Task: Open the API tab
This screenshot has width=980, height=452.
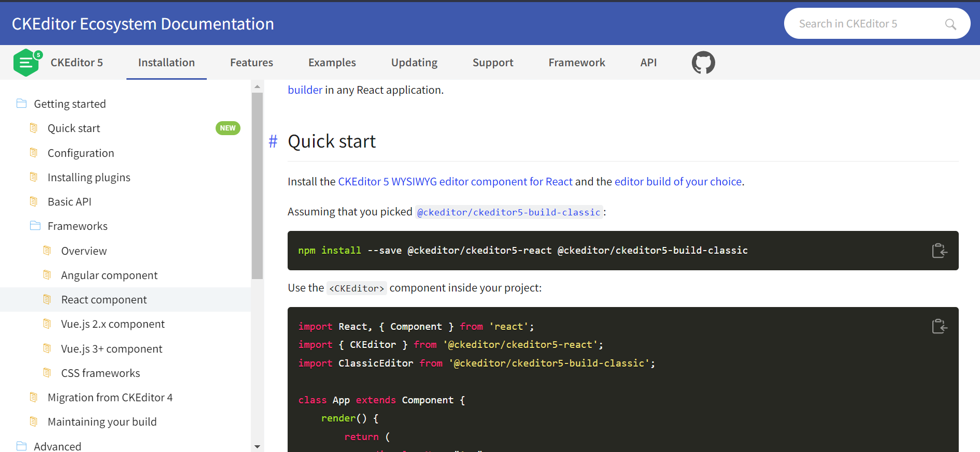Action: pyautogui.click(x=648, y=63)
